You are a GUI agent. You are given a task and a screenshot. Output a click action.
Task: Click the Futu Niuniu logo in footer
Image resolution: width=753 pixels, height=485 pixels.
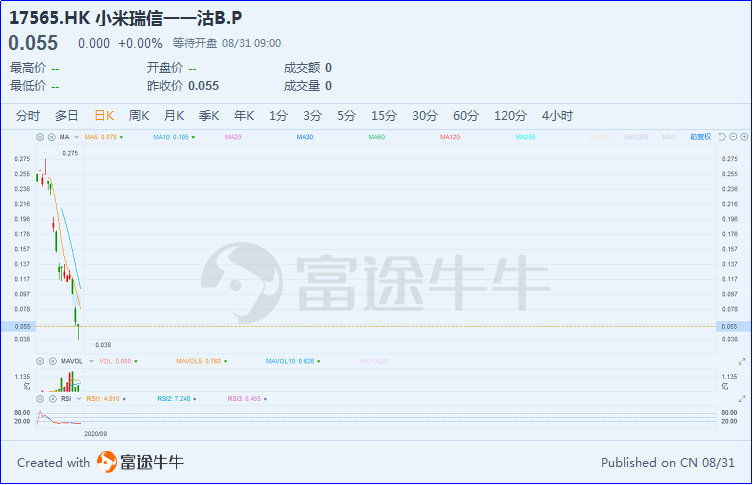tap(140, 462)
